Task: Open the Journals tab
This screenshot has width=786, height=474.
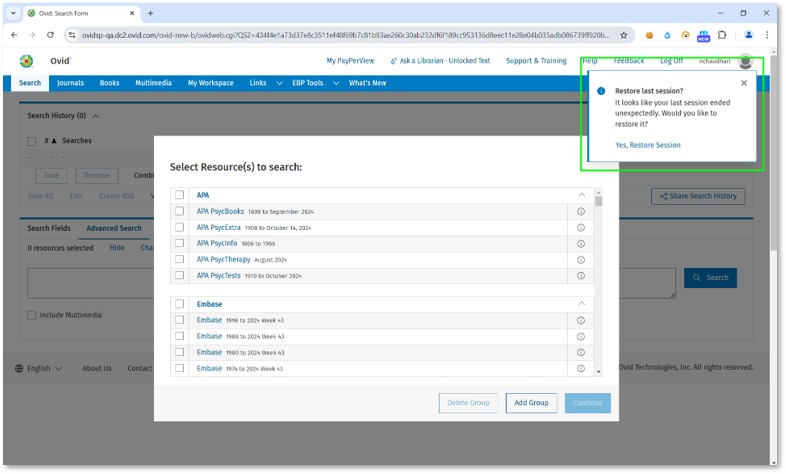Action: click(x=70, y=83)
